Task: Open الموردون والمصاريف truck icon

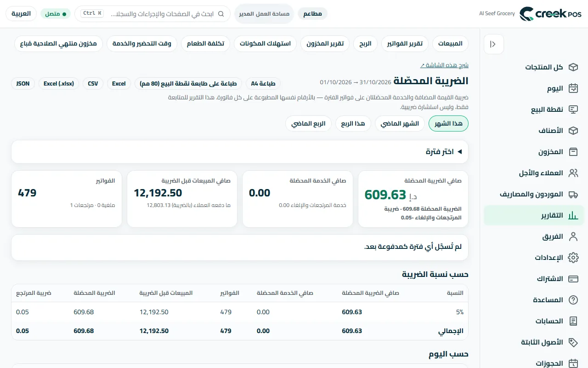Action: tap(573, 194)
